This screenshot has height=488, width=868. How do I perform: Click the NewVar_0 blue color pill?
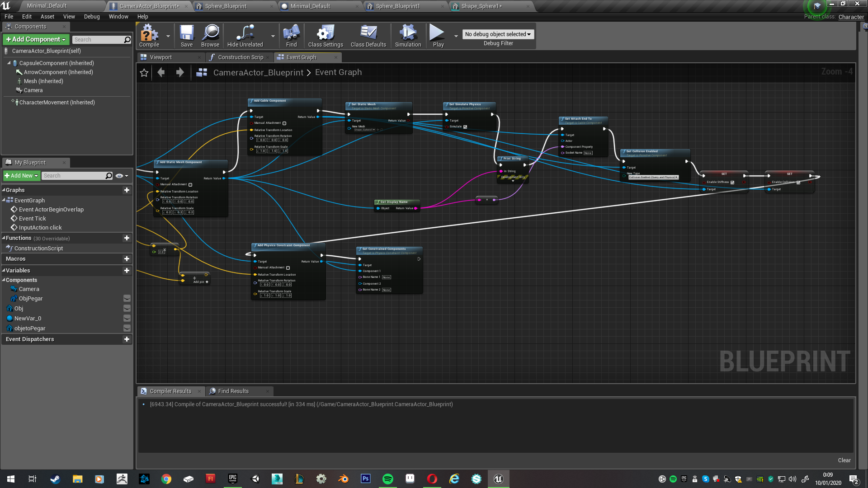9,319
